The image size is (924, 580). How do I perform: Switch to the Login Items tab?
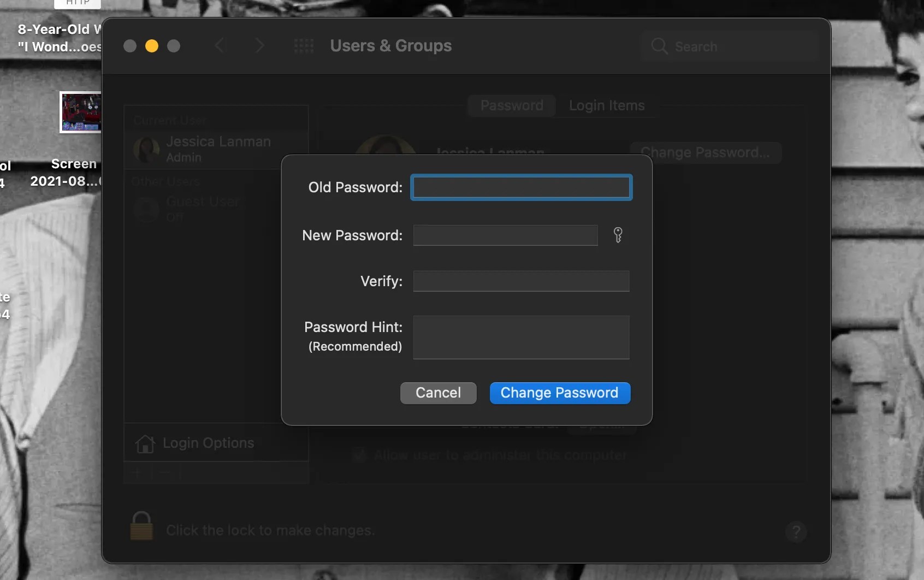point(607,105)
